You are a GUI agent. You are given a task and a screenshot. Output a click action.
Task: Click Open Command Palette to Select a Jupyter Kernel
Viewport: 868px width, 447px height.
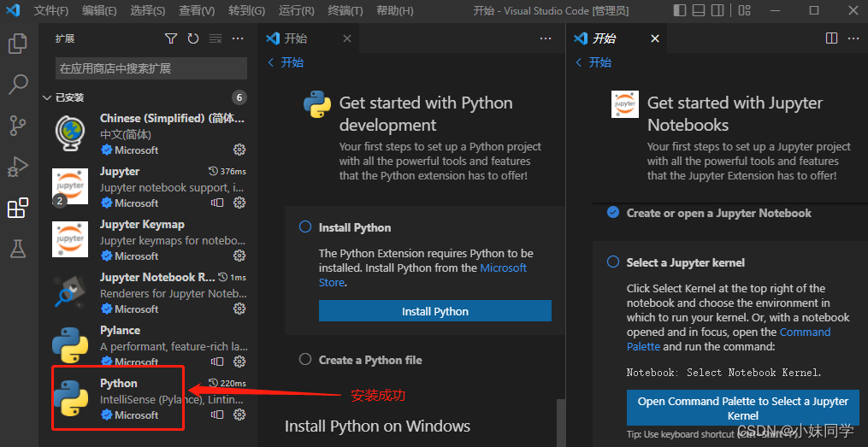743,409
